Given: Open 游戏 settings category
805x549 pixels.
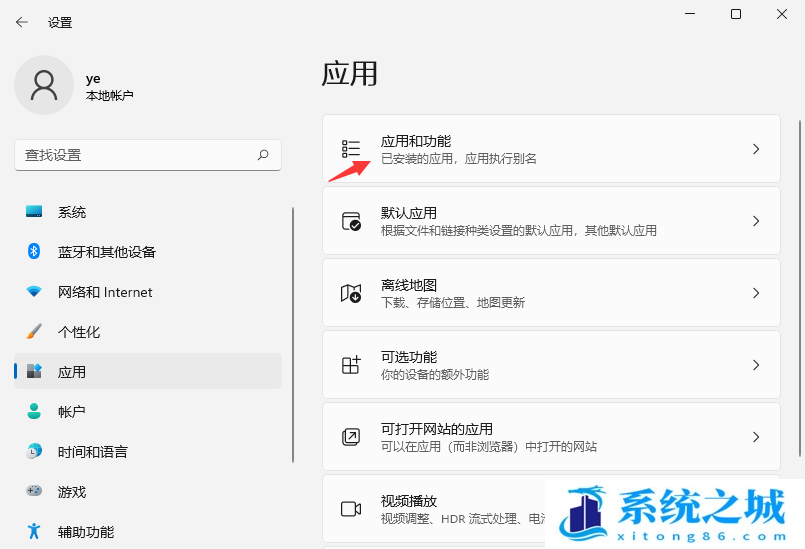Looking at the screenshot, I should point(148,491).
